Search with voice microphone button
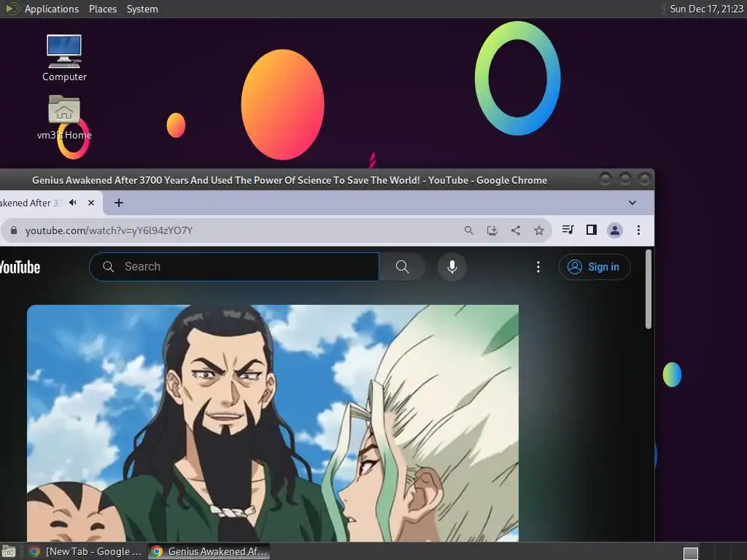Viewport: 747px width, 560px height. click(x=452, y=267)
